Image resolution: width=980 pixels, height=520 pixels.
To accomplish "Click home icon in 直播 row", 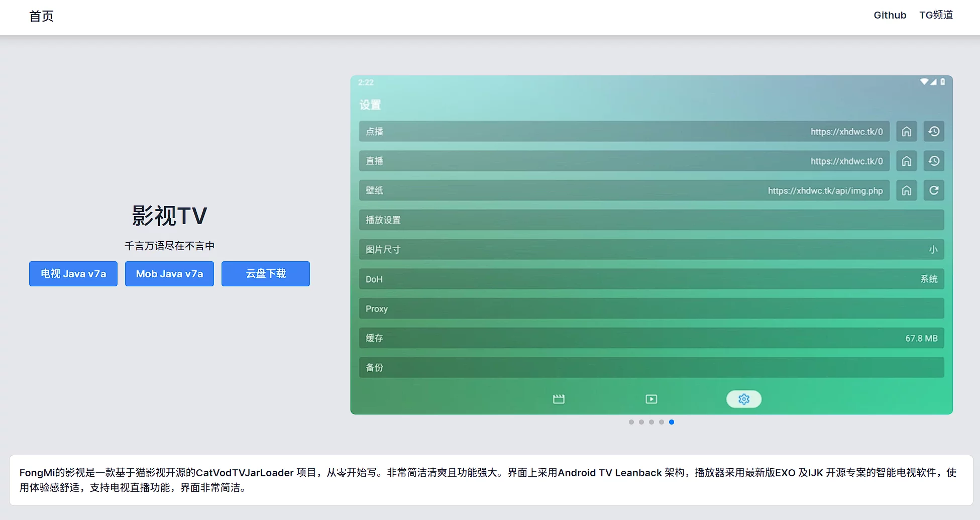I will tap(906, 161).
